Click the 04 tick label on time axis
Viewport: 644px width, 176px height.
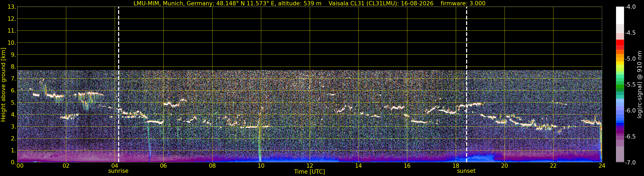point(115,166)
